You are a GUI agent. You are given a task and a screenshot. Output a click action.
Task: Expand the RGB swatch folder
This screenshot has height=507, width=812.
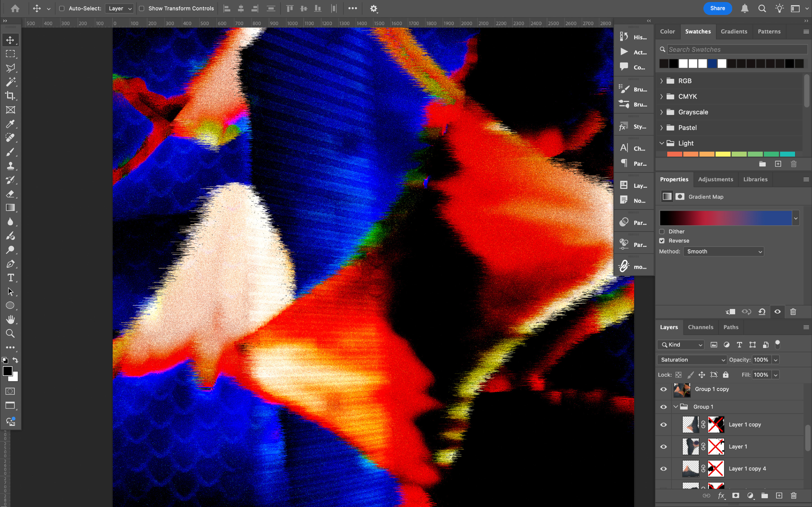pos(662,81)
